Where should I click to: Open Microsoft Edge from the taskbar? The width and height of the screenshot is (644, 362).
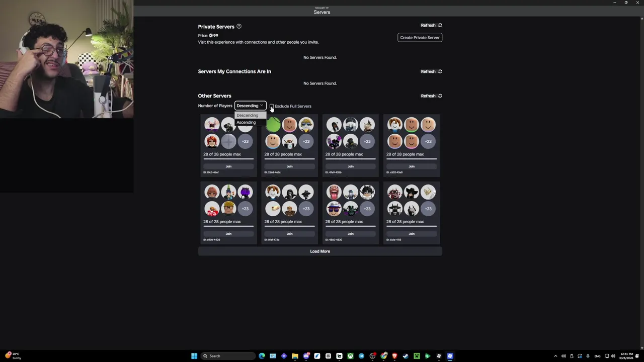click(x=262, y=356)
